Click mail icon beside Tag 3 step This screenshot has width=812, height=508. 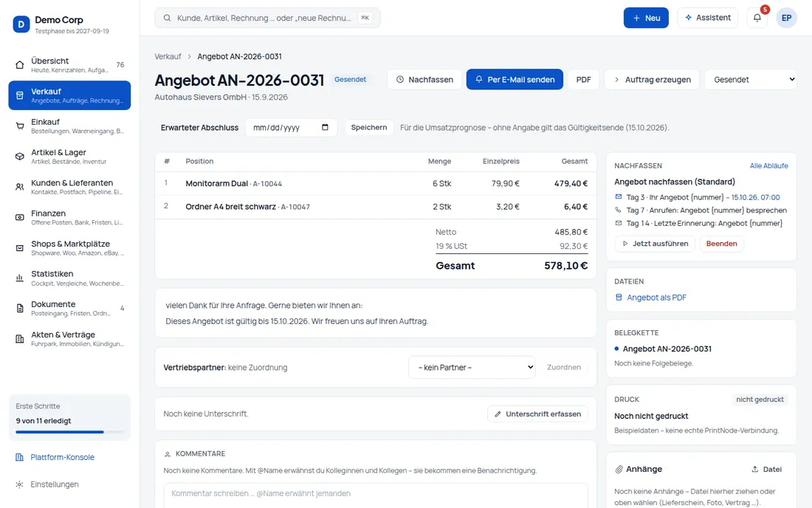tap(619, 197)
